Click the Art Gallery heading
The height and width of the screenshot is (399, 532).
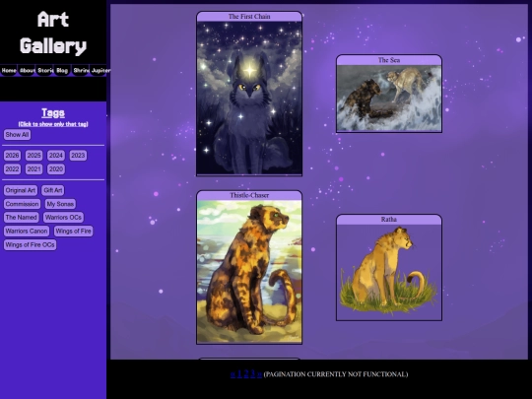(53, 33)
